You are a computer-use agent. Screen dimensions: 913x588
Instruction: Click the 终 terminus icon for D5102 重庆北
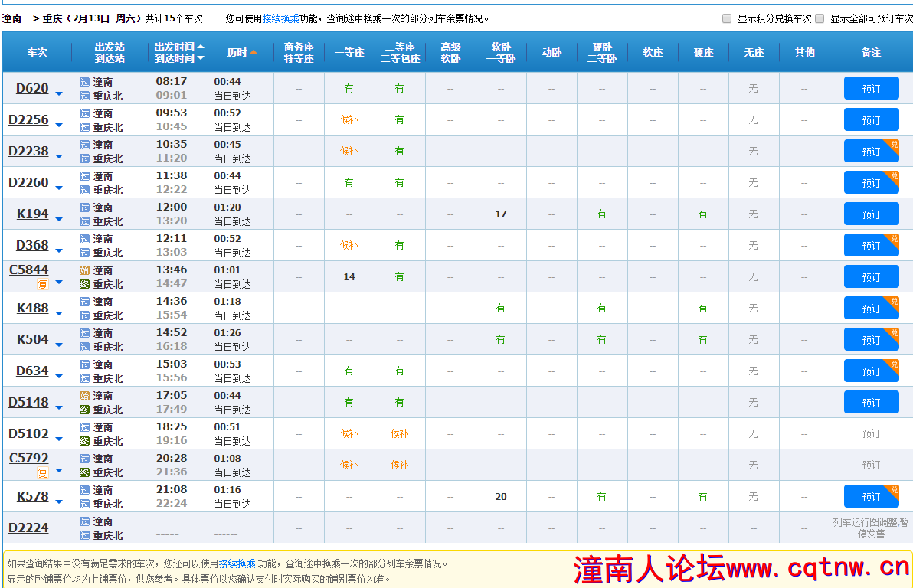click(84, 441)
